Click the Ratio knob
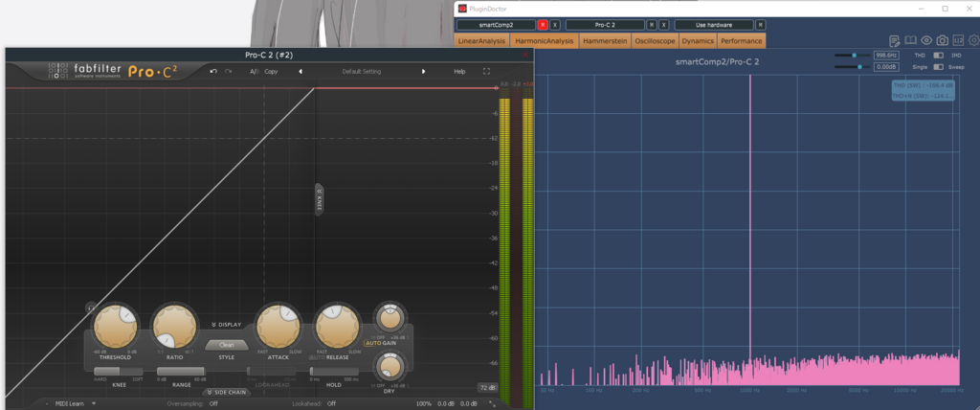The height and width of the screenshot is (410, 980). 174,327
